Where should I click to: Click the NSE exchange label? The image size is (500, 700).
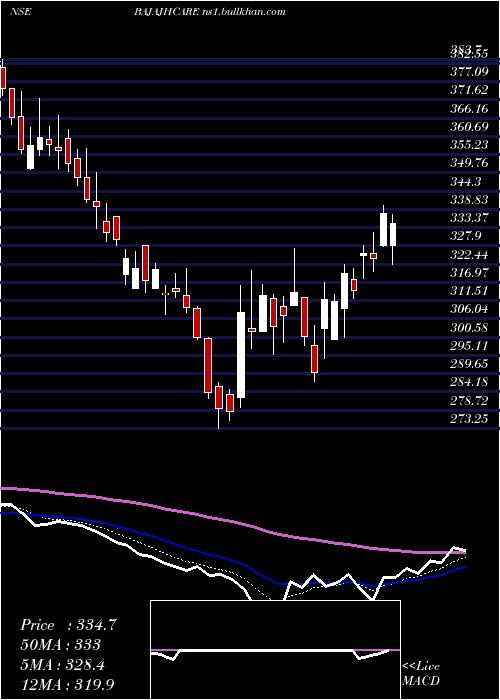[x=20, y=11]
